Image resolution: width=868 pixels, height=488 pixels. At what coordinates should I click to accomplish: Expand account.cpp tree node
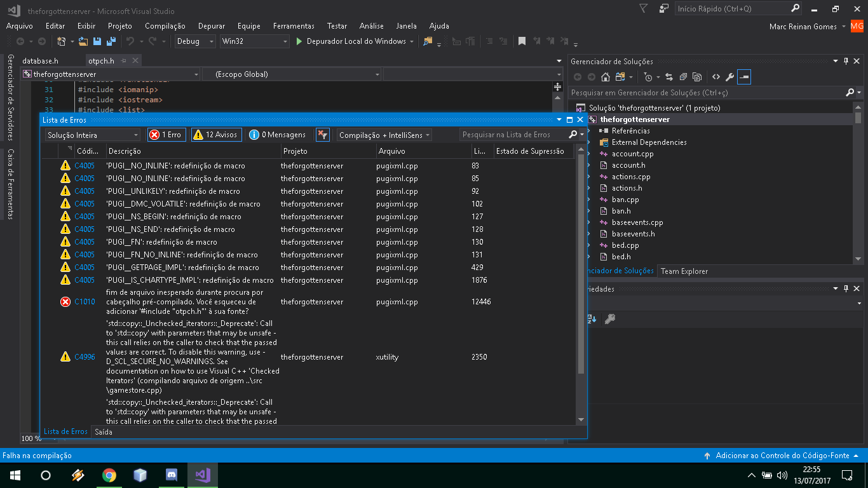click(x=589, y=154)
